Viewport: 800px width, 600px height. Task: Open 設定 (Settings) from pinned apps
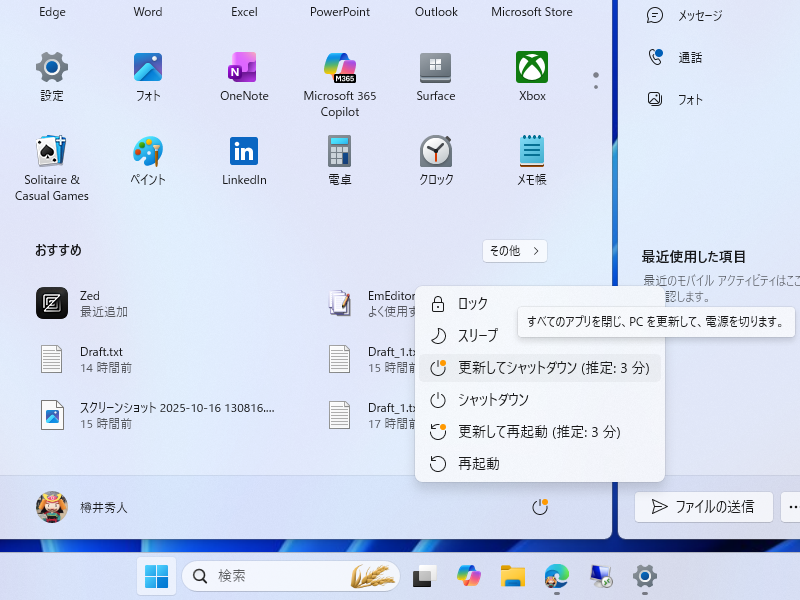(x=51, y=70)
